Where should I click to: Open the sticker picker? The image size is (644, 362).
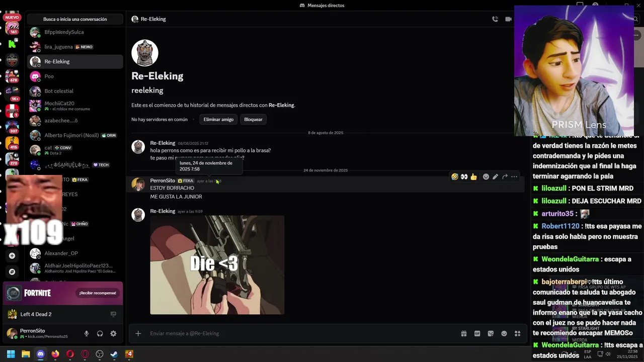[491, 333]
